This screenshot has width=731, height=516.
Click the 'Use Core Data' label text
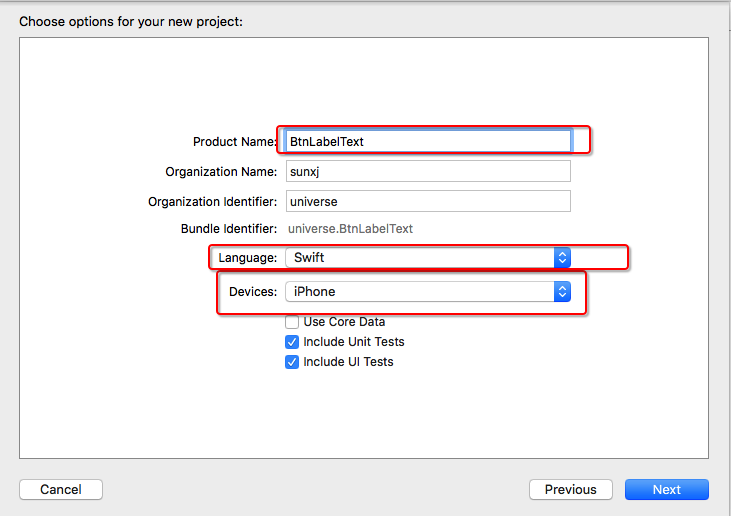point(344,322)
